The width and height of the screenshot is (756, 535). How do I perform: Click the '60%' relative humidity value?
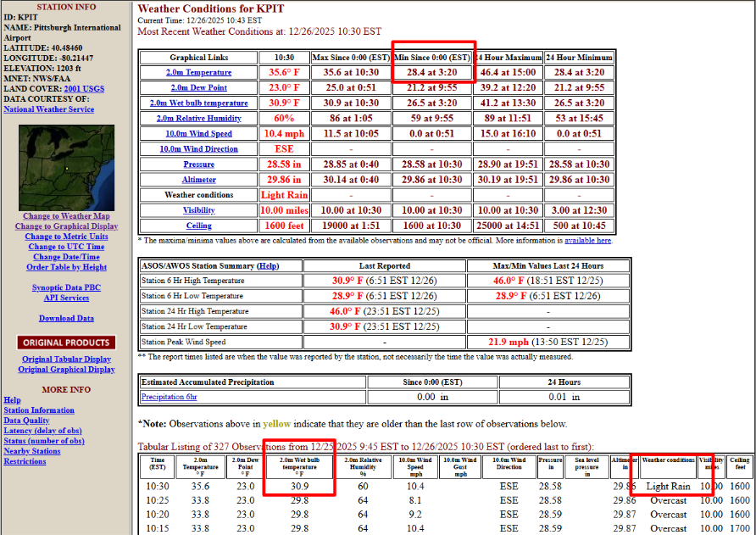pos(284,118)
